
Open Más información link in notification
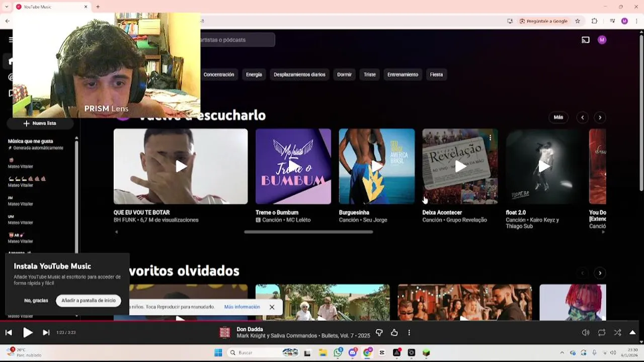pos(242,307)
